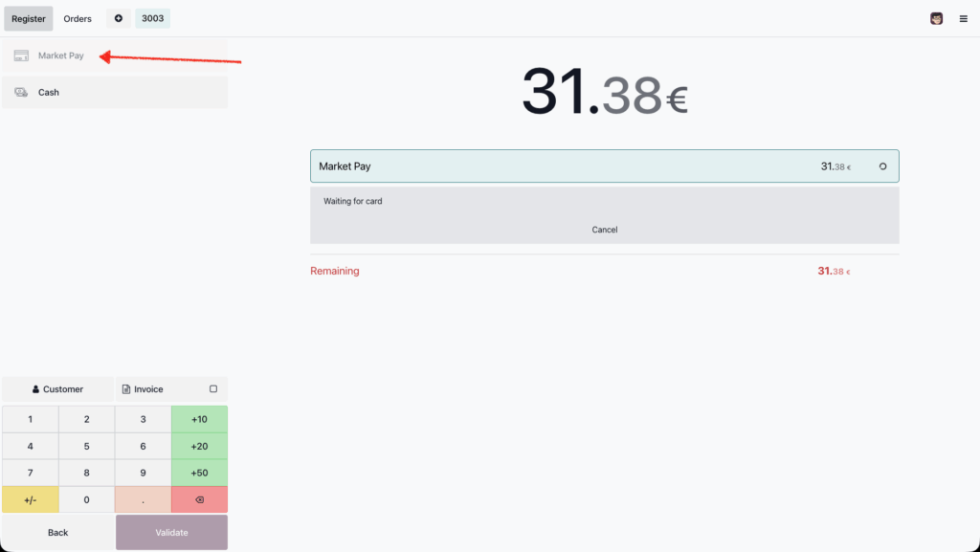
Task: Select the Market Pay payment line
Action: [605, 166]
